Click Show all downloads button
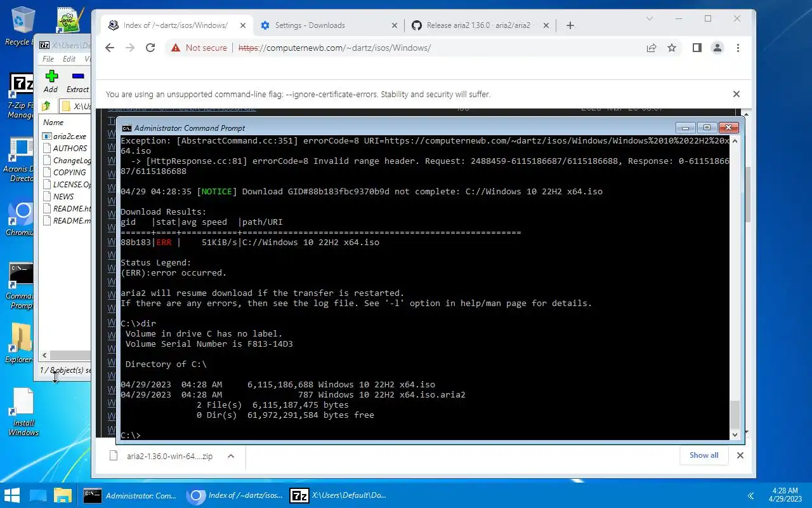 tap(704, 455)
